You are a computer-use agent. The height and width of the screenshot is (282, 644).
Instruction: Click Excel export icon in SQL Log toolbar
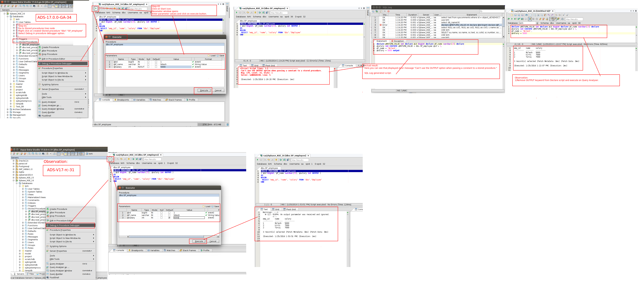click(376, 11)
